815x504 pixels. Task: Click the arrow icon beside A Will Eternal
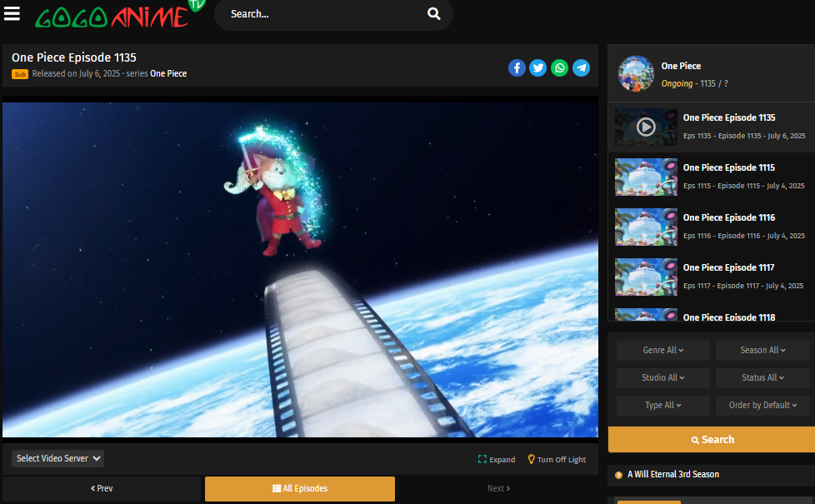pos(618,475)
